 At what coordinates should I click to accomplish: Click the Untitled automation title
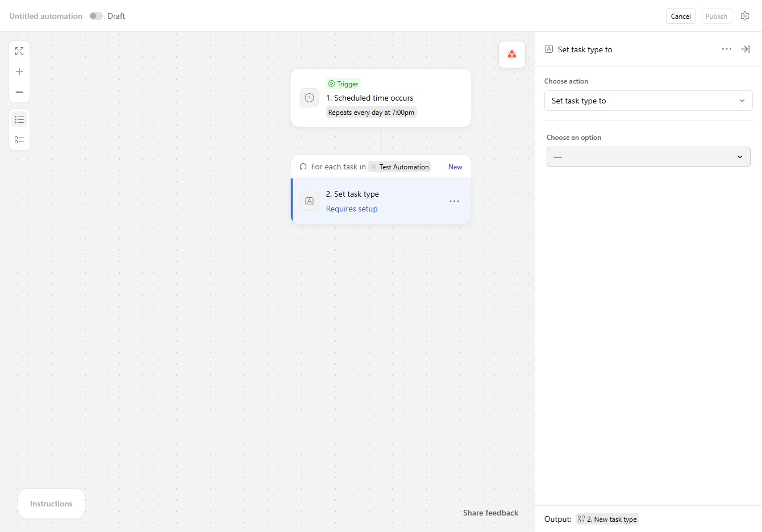coord(45,16)
